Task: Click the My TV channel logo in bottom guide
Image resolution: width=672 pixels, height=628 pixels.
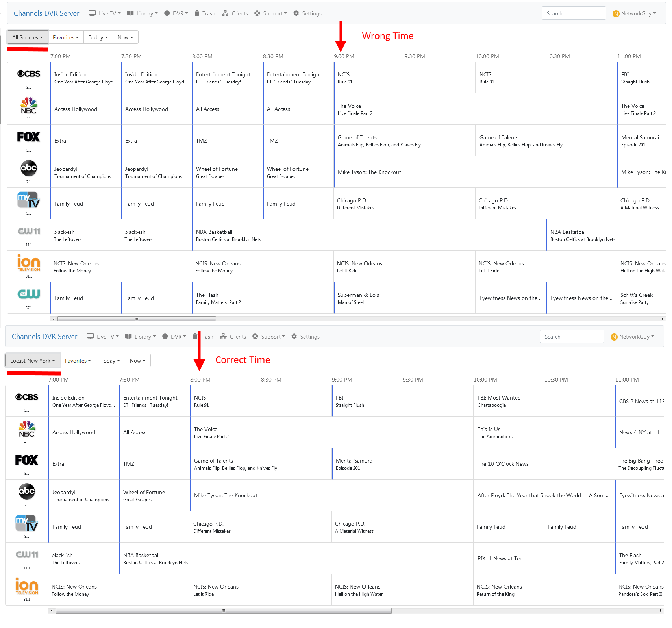Action: (x=26, y=523)
